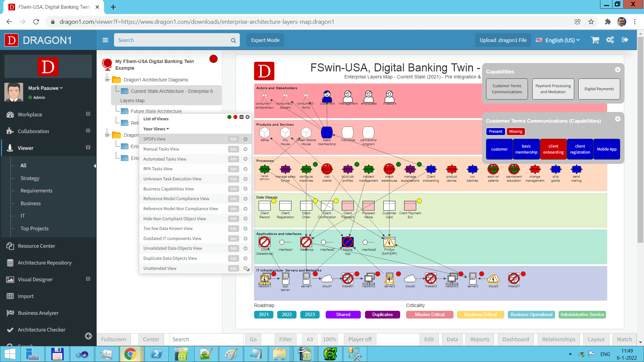
Task: Click the Client onboarding process icon
Action: (431, 169)
